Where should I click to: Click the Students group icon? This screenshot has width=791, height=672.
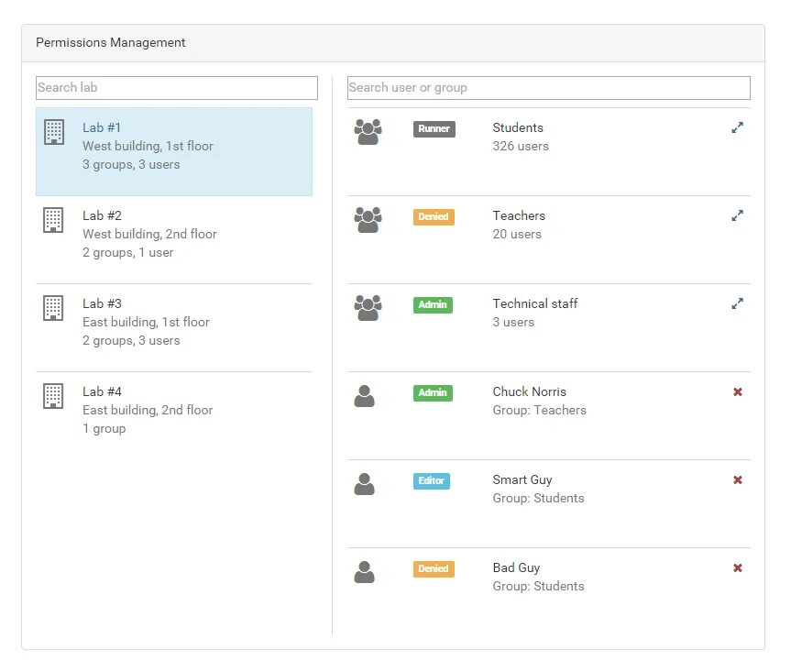coord(368,132)
